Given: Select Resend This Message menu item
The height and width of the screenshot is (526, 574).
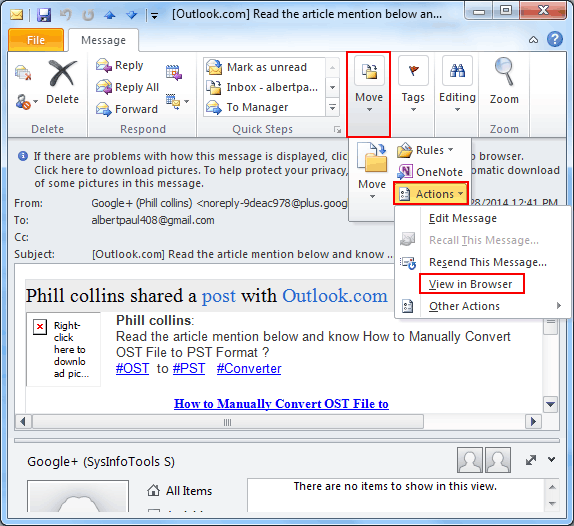Looking at the screenshot, I should (488, 262).
